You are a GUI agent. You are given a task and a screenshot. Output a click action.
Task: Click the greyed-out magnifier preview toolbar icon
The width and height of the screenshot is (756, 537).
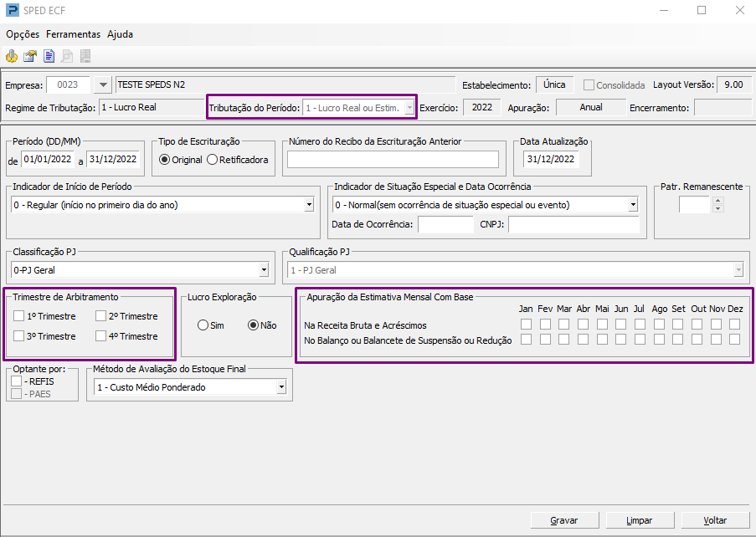[67, 56]
